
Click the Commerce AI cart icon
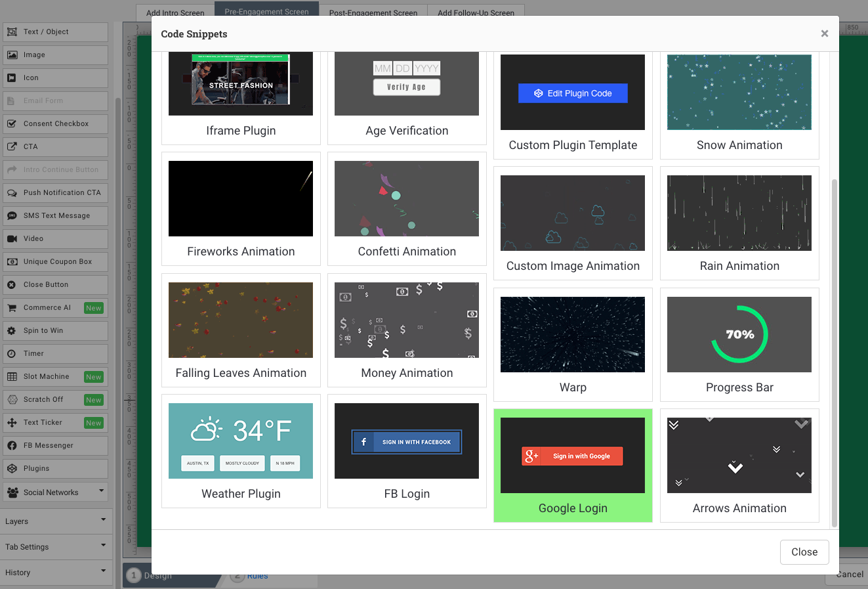point(12,308)
